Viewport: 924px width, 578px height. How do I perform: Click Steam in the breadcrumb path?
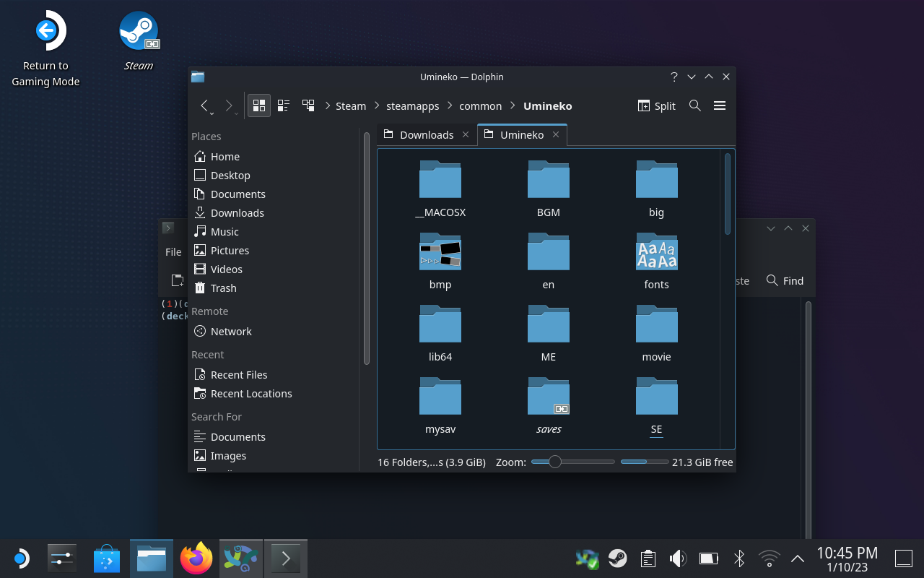click(x=351, y=105)
